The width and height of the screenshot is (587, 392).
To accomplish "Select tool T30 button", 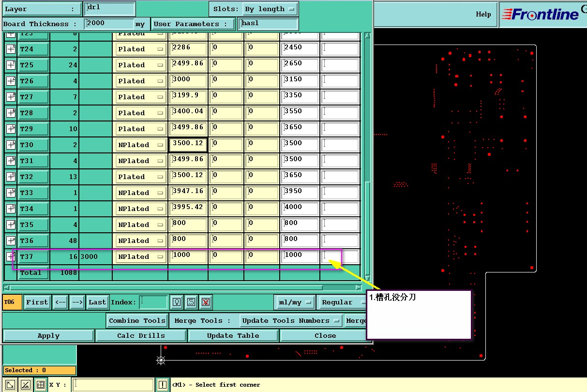I will click(x=33, y=145).
